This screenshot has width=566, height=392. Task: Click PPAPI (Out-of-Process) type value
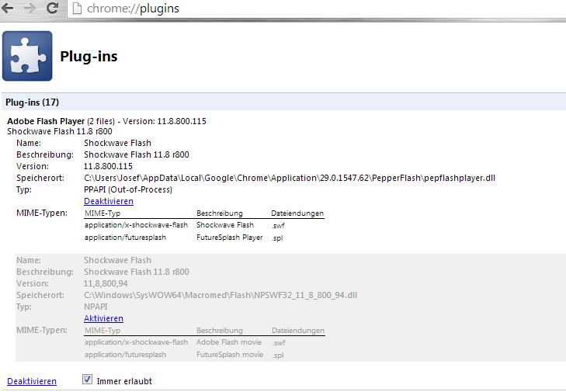pyautogui.click(x=128, y=189)
